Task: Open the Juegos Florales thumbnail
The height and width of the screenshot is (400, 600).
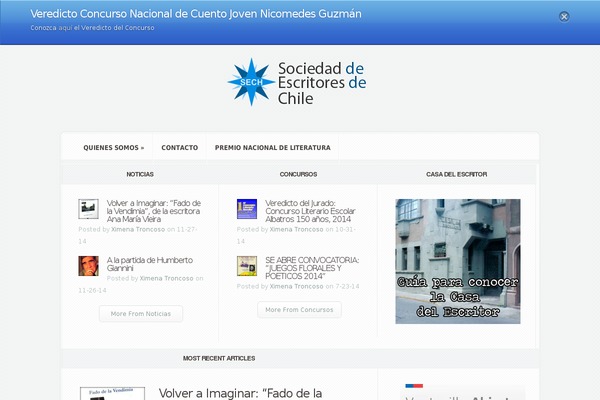Action: (x=247, y=266)
